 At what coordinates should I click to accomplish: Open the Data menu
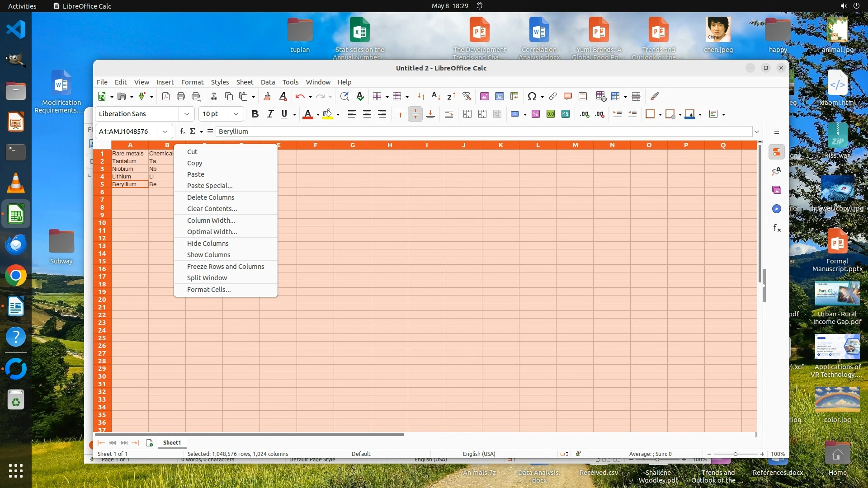[268, 82]
